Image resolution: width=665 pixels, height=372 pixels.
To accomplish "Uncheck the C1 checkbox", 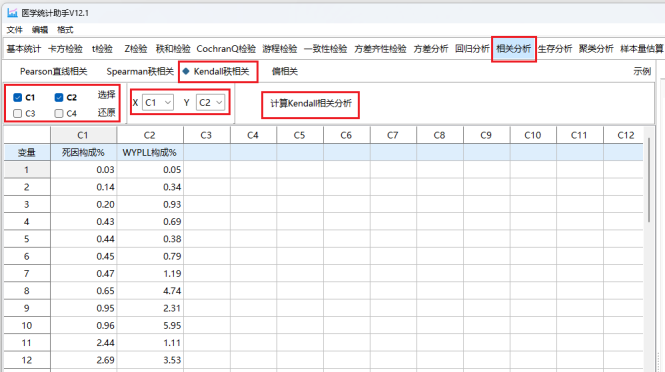I will (17, 98).
